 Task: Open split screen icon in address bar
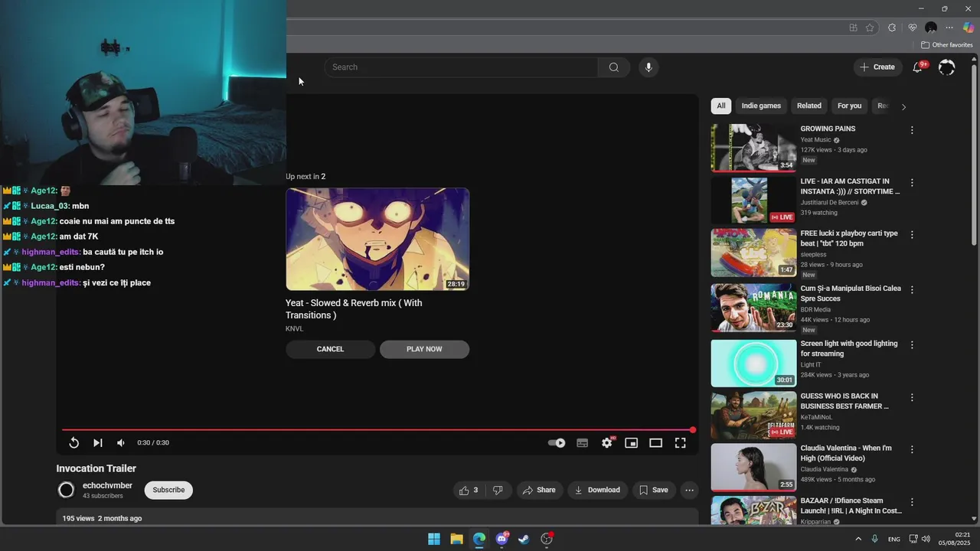click(x=853, y=28)
